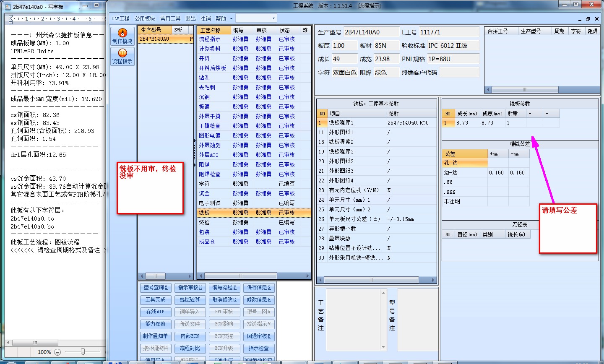Expand the toolbar overflow arrow after 帮助
Screen dimensions: 604x364
pyautogui.click(x=231, y=18)
